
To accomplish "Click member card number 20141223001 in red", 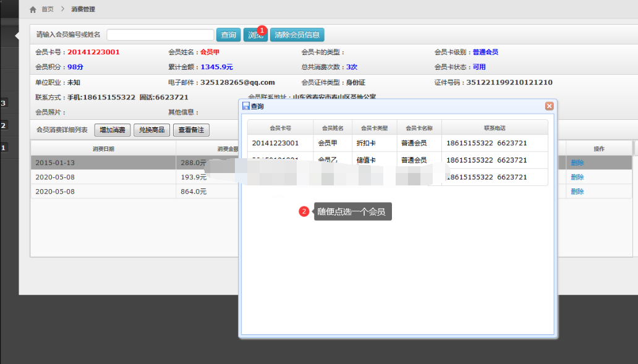I will [93, 52].
